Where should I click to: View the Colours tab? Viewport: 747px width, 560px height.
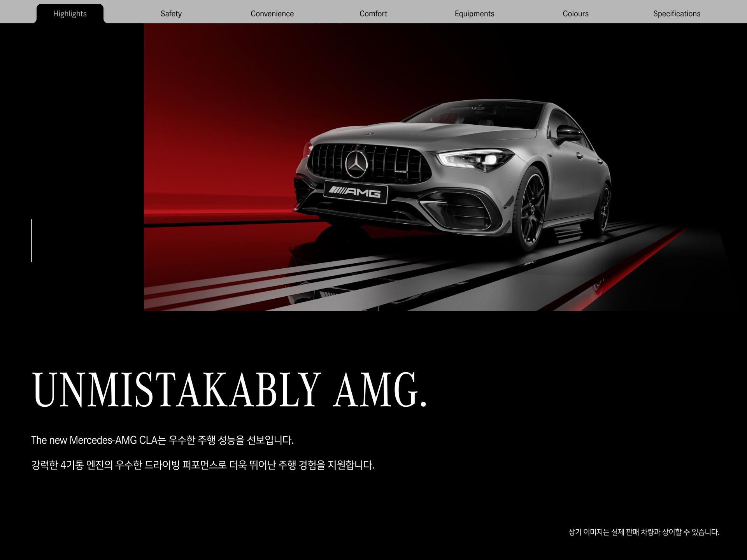pos(576,14)
